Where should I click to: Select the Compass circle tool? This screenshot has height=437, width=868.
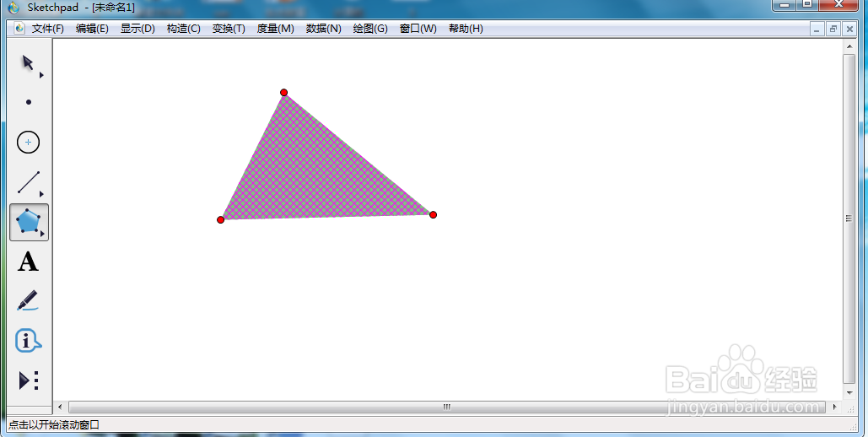coord(28,143)
